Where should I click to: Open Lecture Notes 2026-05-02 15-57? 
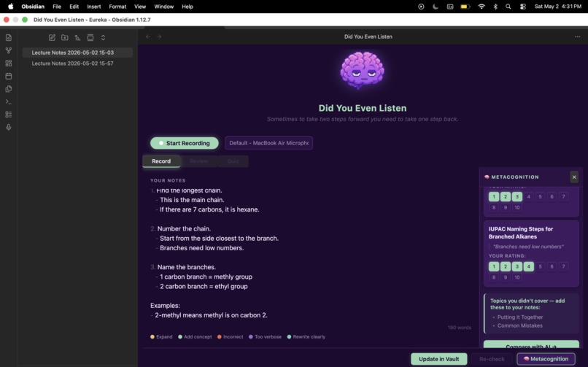tap(77, 63)
